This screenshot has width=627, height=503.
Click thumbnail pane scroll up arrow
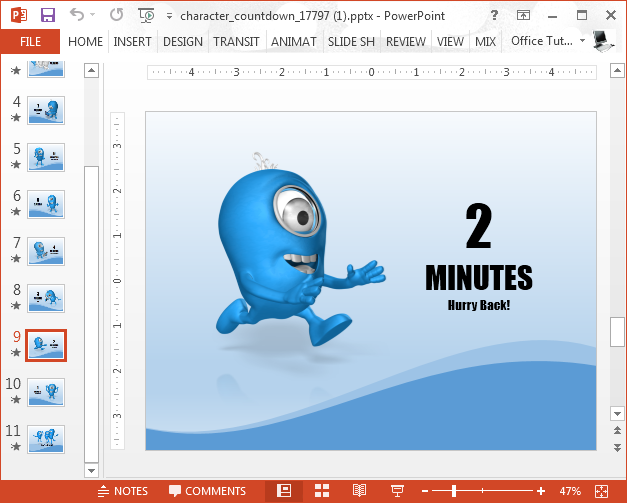[92, 71]
